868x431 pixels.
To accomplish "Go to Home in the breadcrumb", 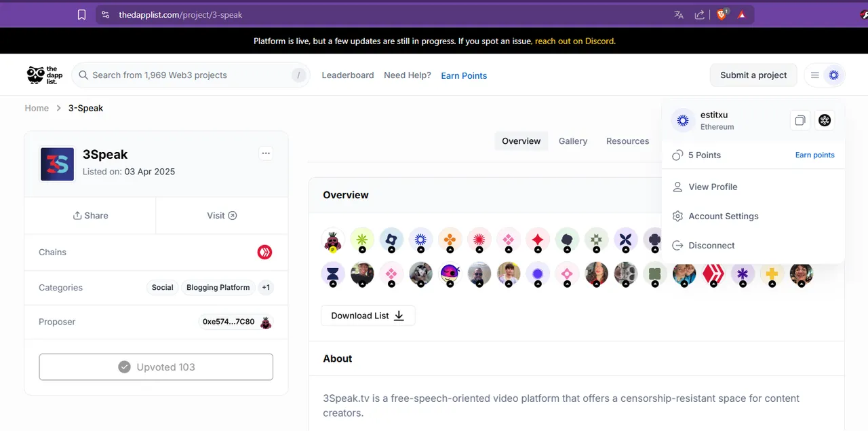I will pos(37,108).
